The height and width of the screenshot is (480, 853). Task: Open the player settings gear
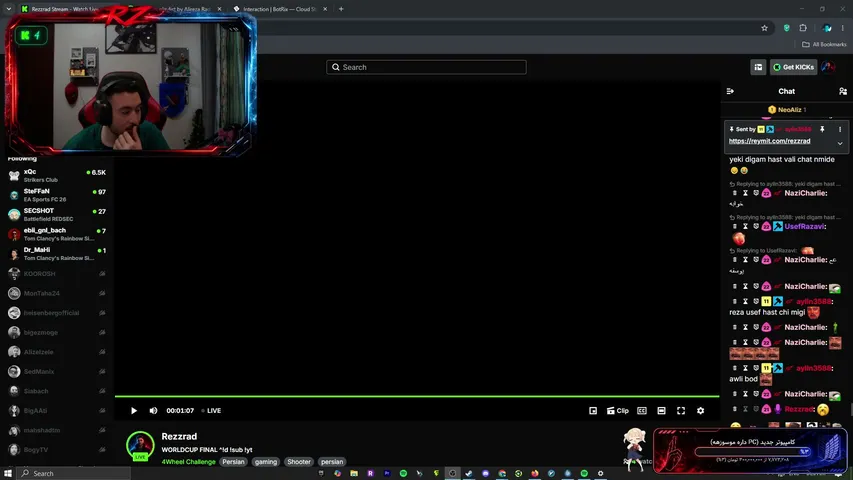click(701, 411)
